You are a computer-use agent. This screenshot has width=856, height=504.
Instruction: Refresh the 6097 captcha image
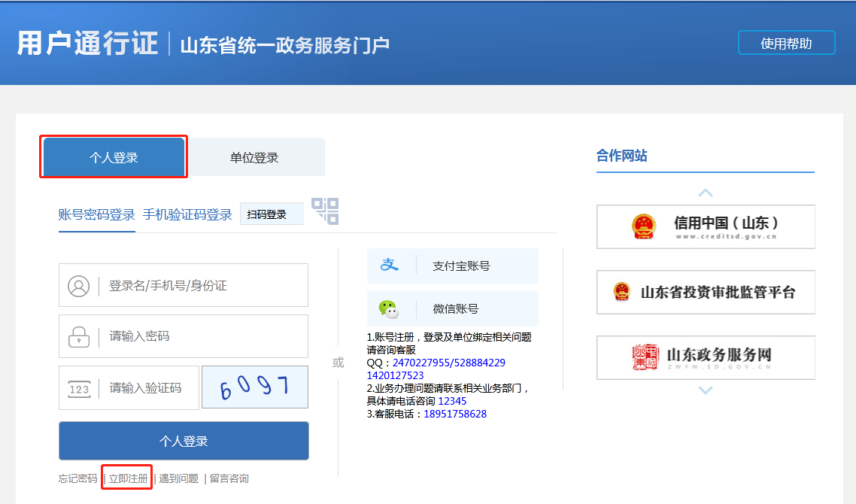click(255, 387)
